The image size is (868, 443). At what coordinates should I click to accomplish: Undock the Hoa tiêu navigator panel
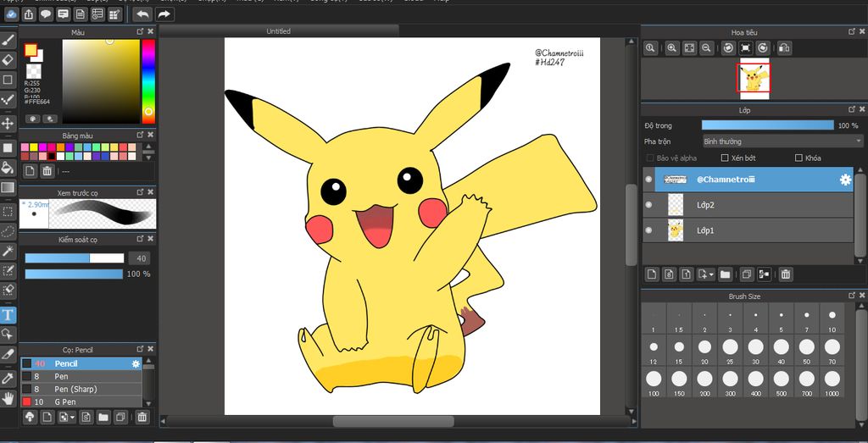point(851,32)
